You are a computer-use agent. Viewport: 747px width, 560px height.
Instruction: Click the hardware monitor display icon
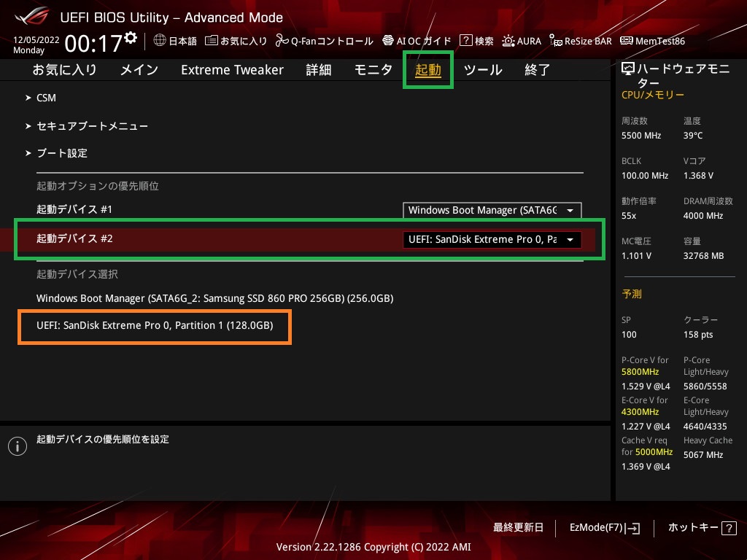point(628,69)
